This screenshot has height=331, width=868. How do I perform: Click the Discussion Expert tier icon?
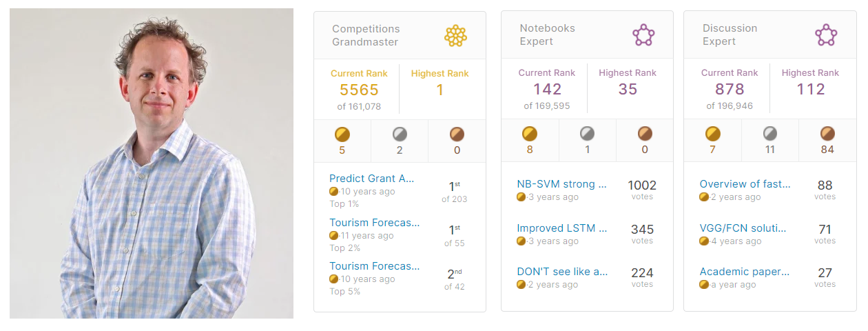pyautogui.click(x=825, y=35)
